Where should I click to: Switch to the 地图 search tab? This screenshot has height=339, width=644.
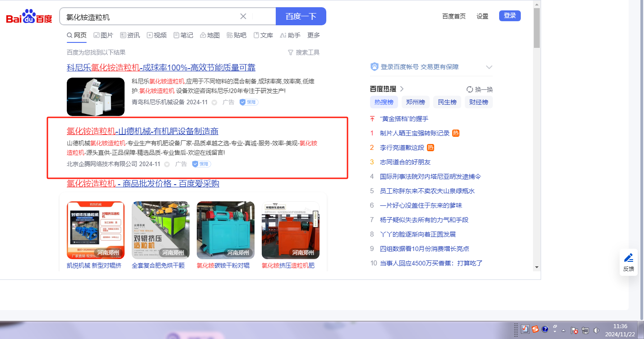(x=210, y=35)
